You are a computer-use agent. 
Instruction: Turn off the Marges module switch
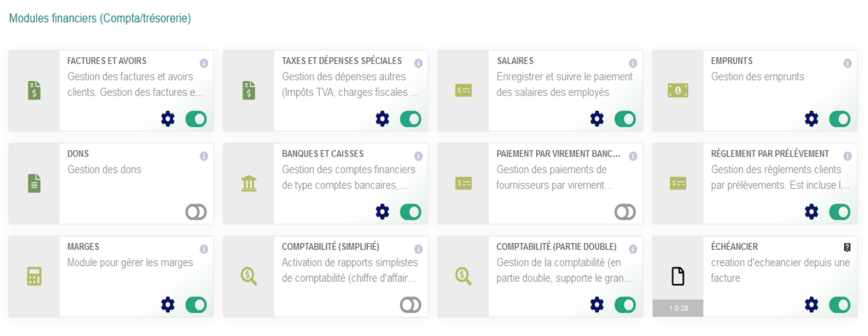pos(196,305)
